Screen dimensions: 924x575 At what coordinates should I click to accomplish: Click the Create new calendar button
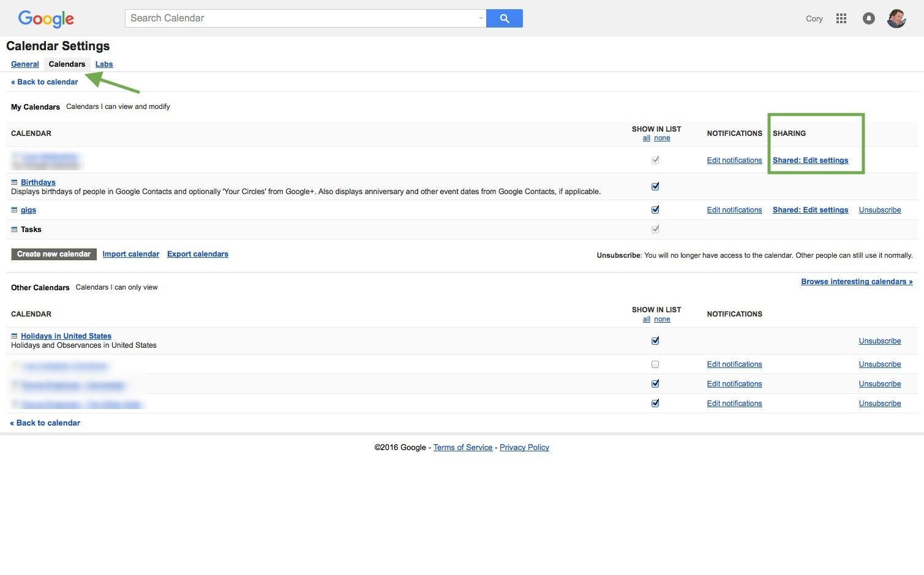[53, 254]
